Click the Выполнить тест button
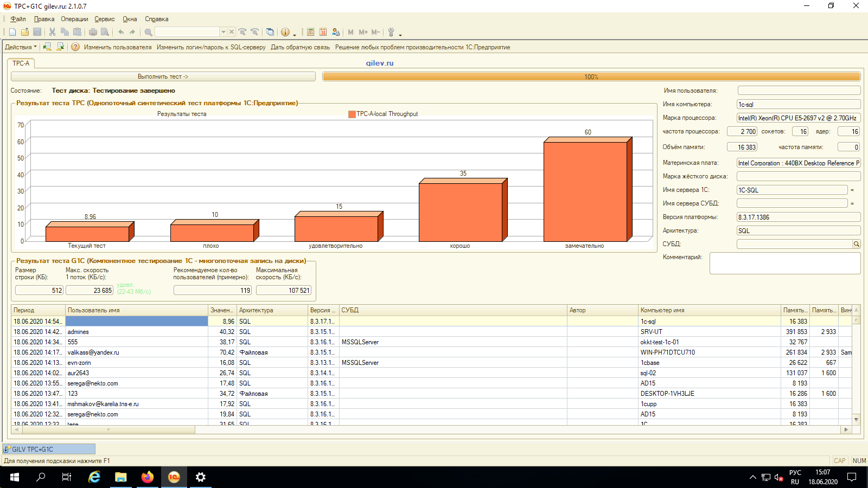Viewport: 868px width, 488px height. coord(163,76)
